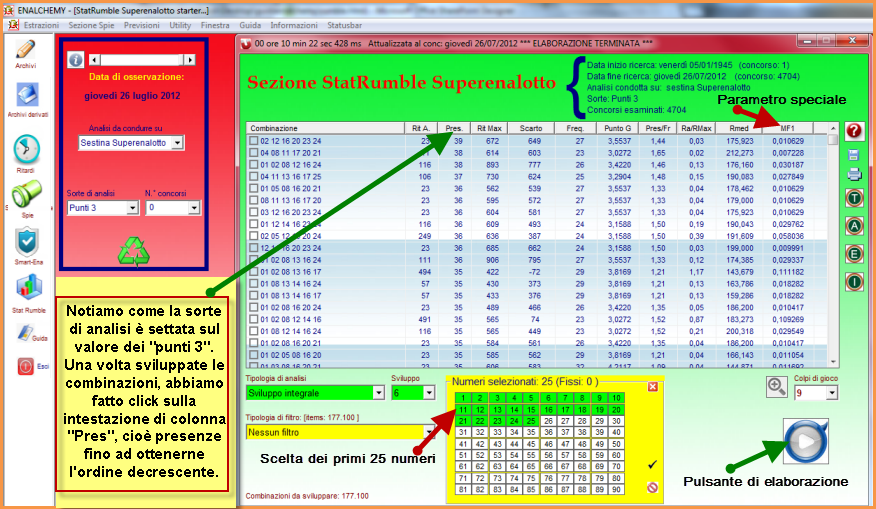876x509 pixels.
Task: Open the Nessun filtro dropdown
Action: tap(429, 432)
